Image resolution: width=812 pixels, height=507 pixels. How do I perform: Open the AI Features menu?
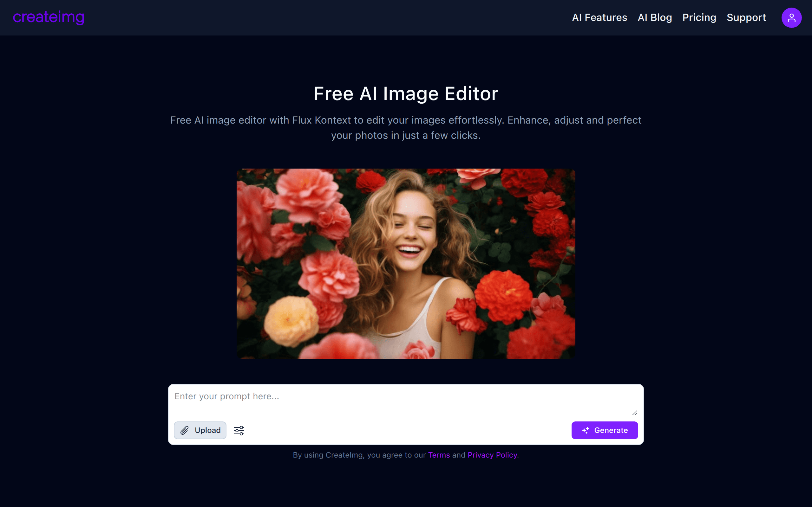(x=599, y=17)
